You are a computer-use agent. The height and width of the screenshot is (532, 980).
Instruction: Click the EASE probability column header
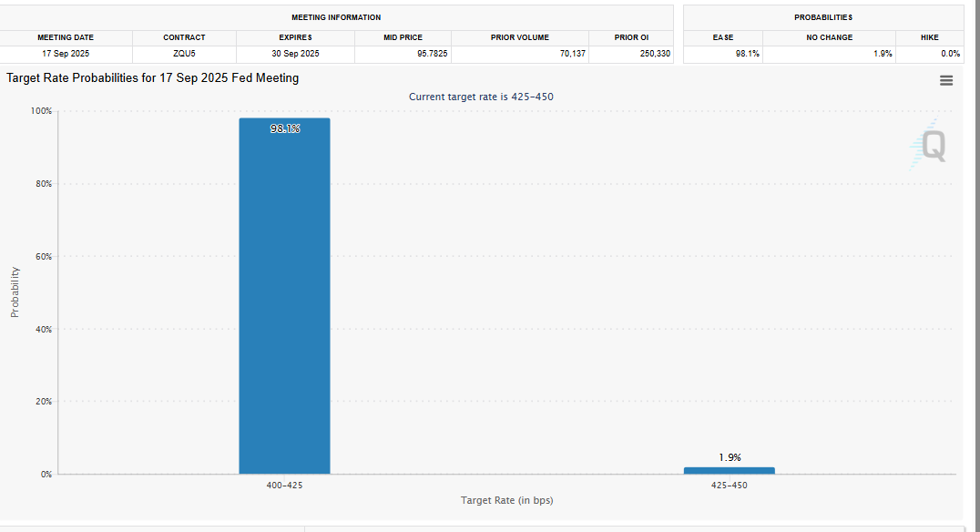[x=723, y=37]
